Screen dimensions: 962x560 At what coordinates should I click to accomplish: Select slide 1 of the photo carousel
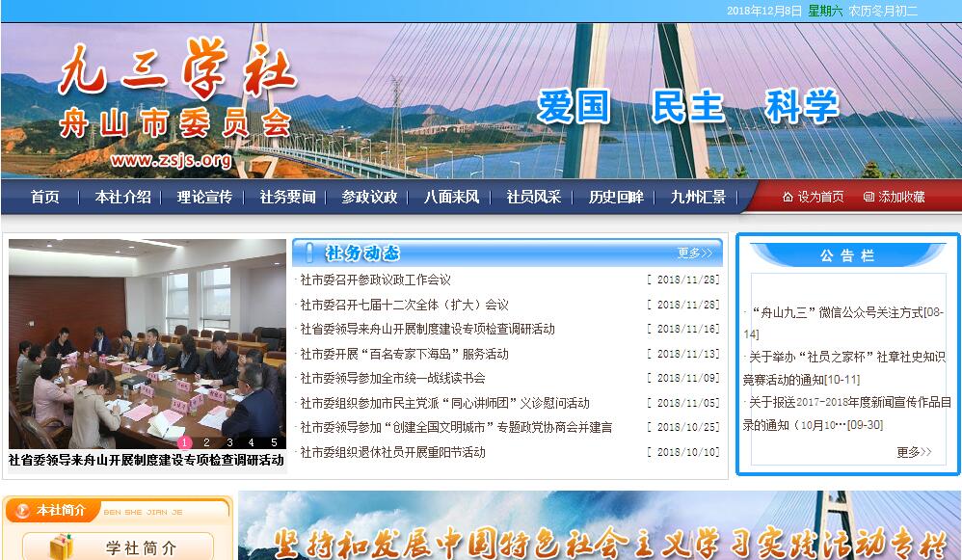pos(184,442)
